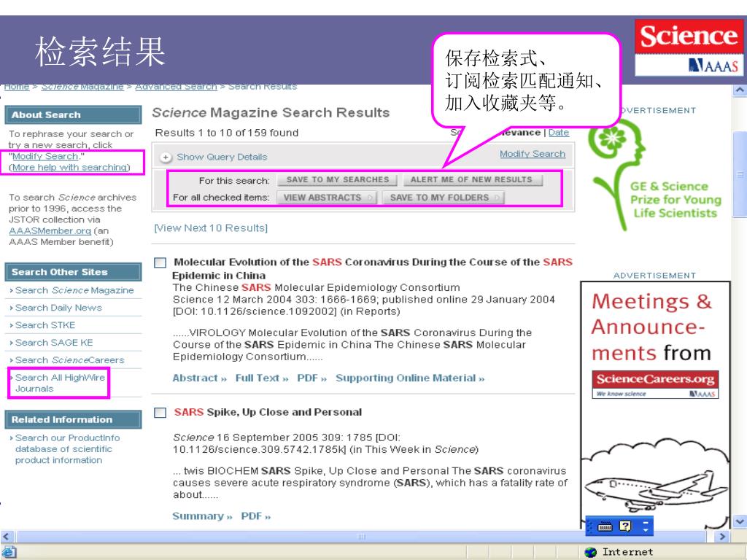
Task: Click Internet zone globe icon in status bar
Action: pos(591,552)
